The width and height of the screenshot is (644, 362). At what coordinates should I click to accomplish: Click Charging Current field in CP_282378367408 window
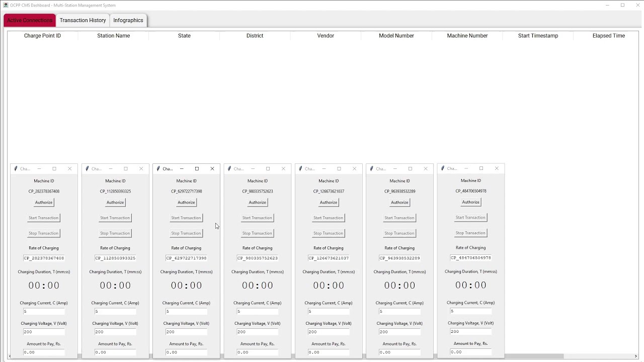click(x=44, y=311)
